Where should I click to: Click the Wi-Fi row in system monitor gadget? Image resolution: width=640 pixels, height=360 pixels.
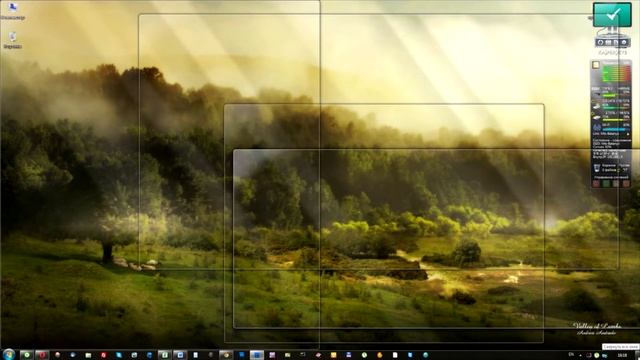[x=611, y=128]
